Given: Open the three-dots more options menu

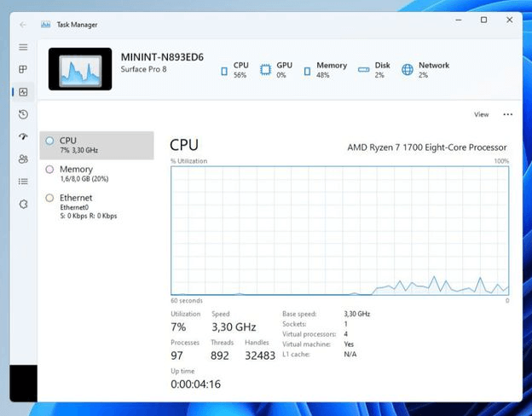Looking at the screenshot, I should pyautogui.click(x=508, y=115).
